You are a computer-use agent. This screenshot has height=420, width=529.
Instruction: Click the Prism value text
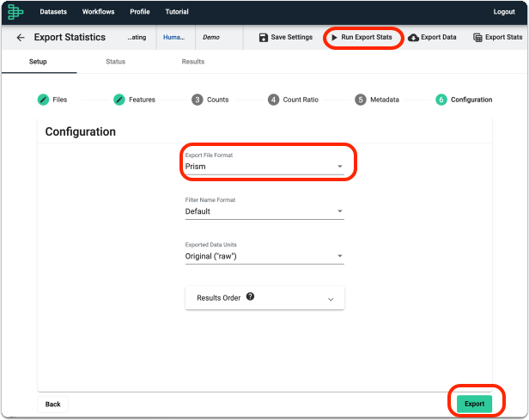click(x=195, y=167)
